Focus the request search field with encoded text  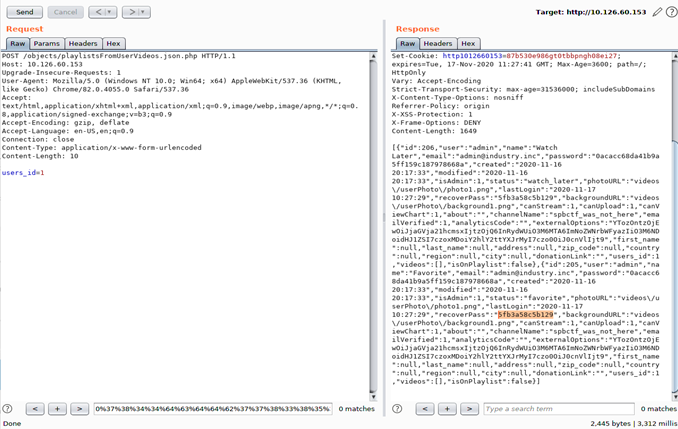click(213, 409)
